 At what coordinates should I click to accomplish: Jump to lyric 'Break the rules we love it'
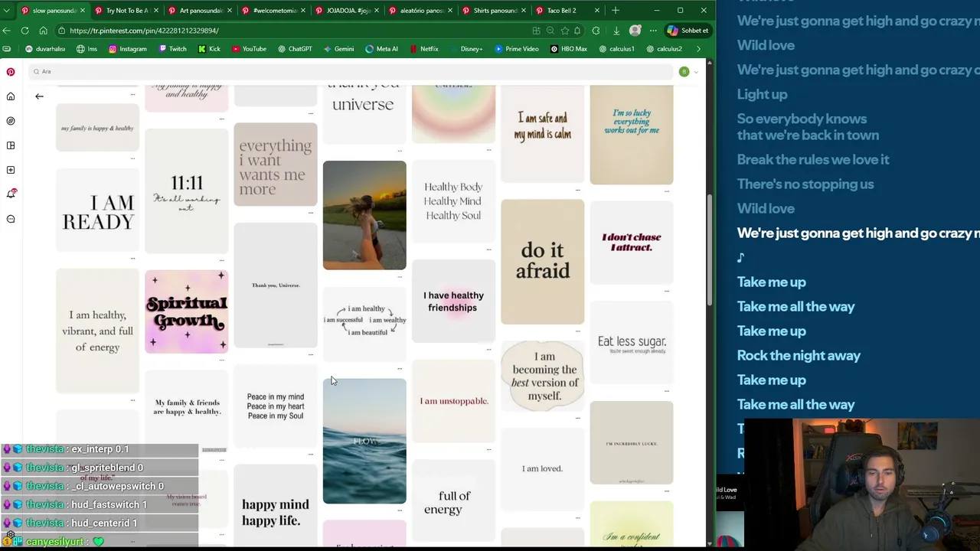point(813,159)
